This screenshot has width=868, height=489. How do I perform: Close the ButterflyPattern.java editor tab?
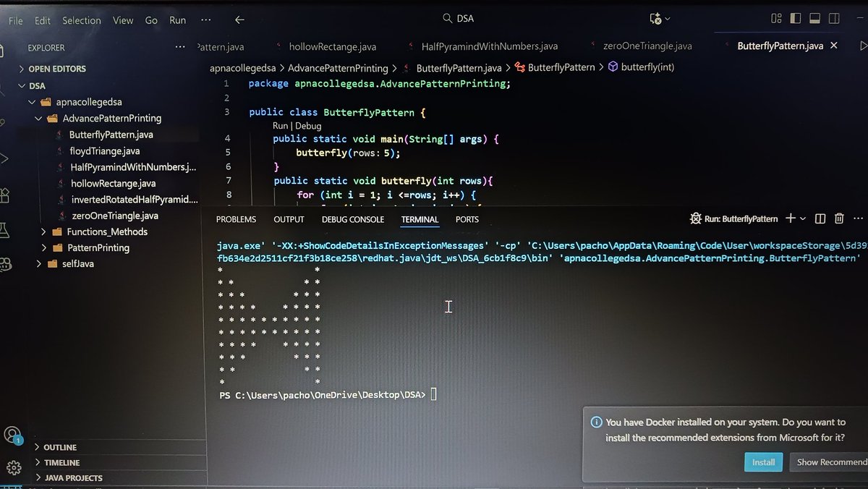point(834,46)
